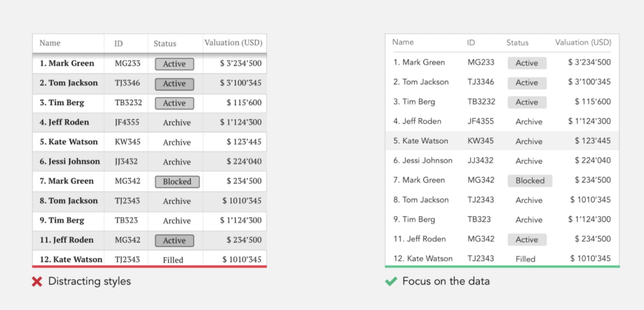Select the highlighted Kate Watson row in right table
The height and width of the screenshot is (310, 644).
[502, 141]
